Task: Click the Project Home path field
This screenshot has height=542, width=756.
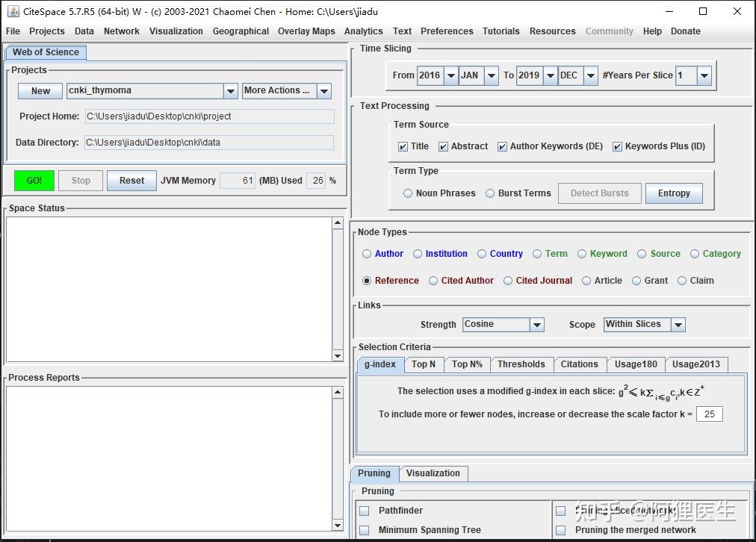Action: (209, 116)
